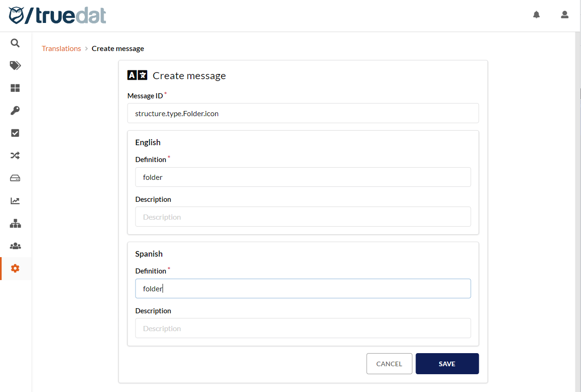Image resolution: width=581 pixels, height=392 pixels.
Task: Open the search icon in sidebar
Action: pos(15,43)
